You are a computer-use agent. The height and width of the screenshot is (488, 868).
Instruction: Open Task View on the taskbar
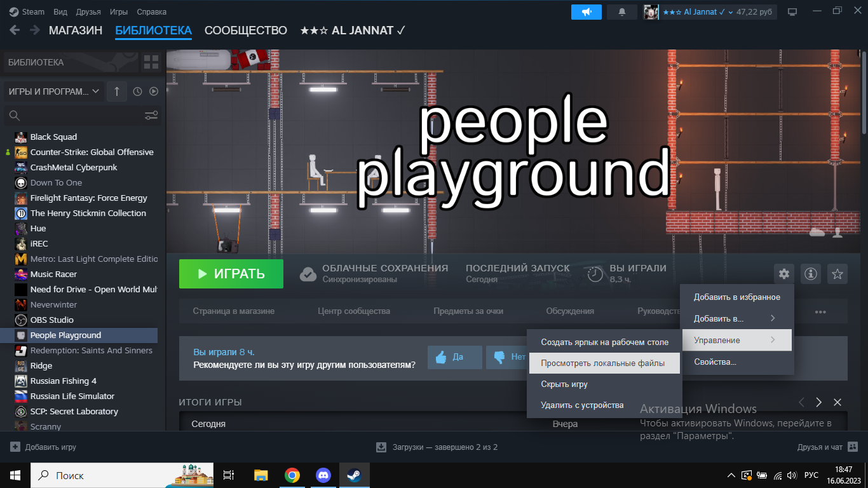coord(229,475)
